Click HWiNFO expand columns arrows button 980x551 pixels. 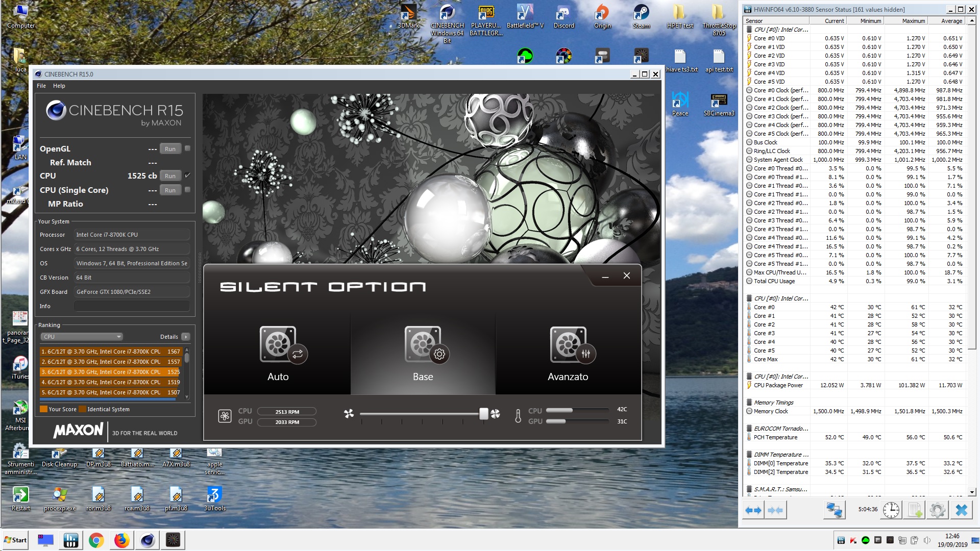753,510
